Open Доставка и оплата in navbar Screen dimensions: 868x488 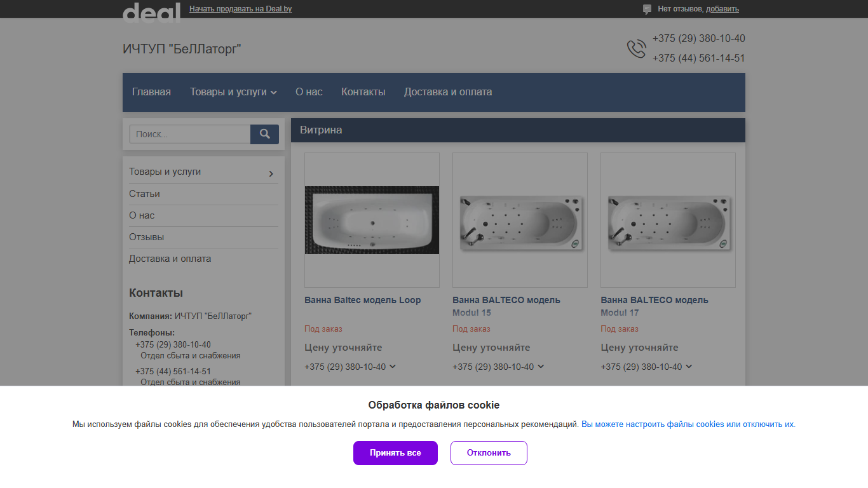click(448, 92)
